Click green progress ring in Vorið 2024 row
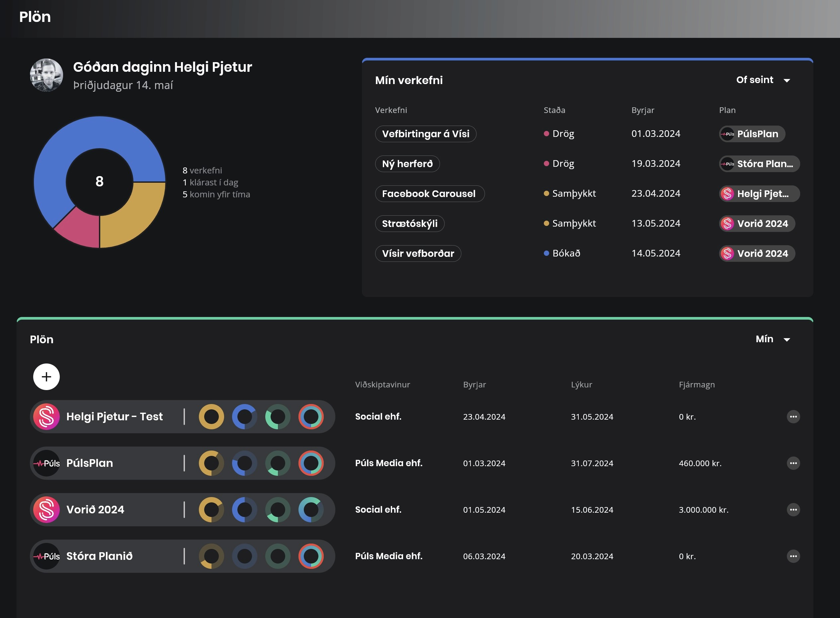The width and height of the screenshot is (840, 618). [277, 509]
